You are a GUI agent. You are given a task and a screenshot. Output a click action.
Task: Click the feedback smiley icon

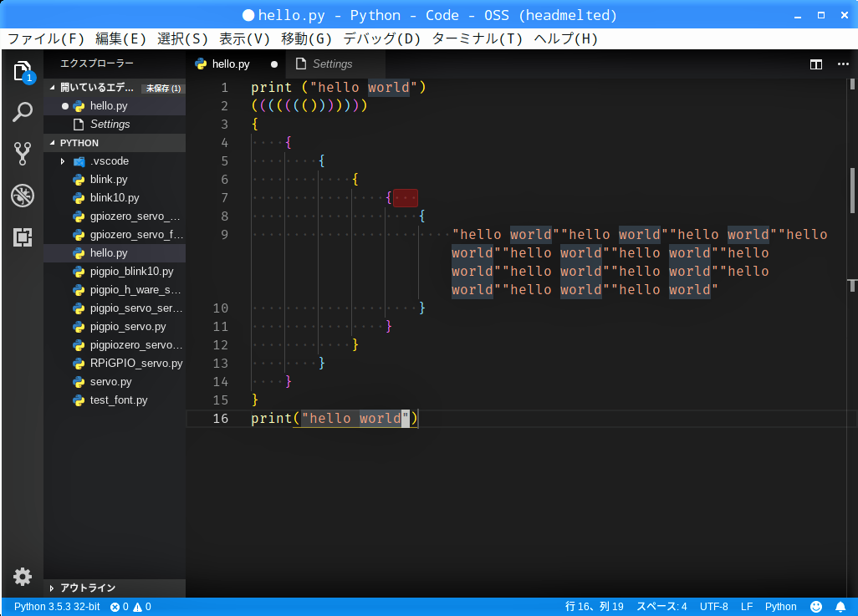816,607
